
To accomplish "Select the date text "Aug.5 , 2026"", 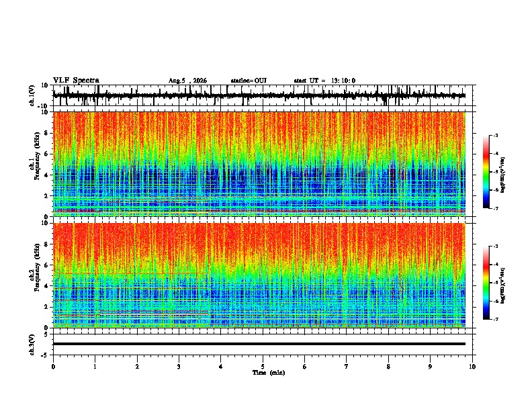I will [187, 81].
